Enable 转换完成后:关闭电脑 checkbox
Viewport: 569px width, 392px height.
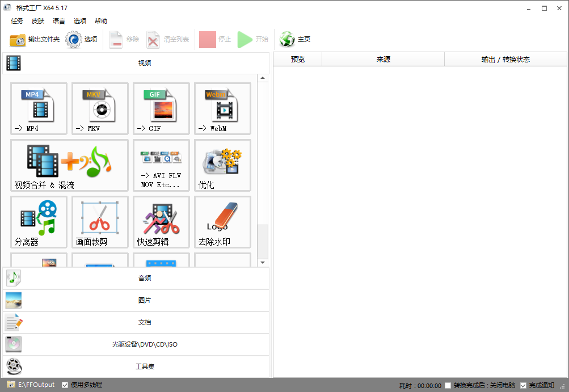(x=448, y=386)
